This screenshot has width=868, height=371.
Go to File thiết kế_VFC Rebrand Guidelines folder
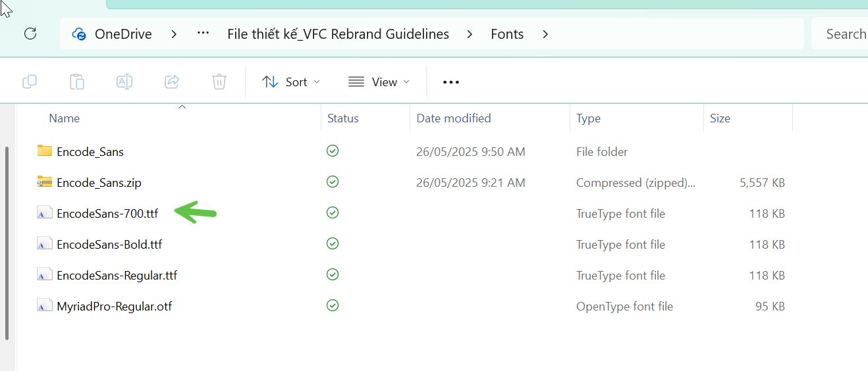click(339, 34)
